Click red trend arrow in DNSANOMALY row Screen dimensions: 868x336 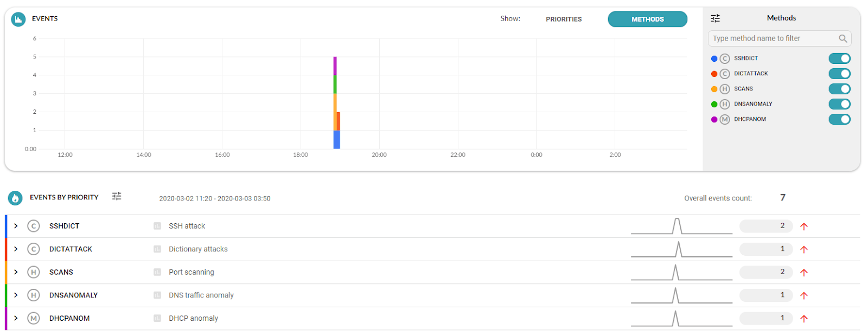coord(804,295)
